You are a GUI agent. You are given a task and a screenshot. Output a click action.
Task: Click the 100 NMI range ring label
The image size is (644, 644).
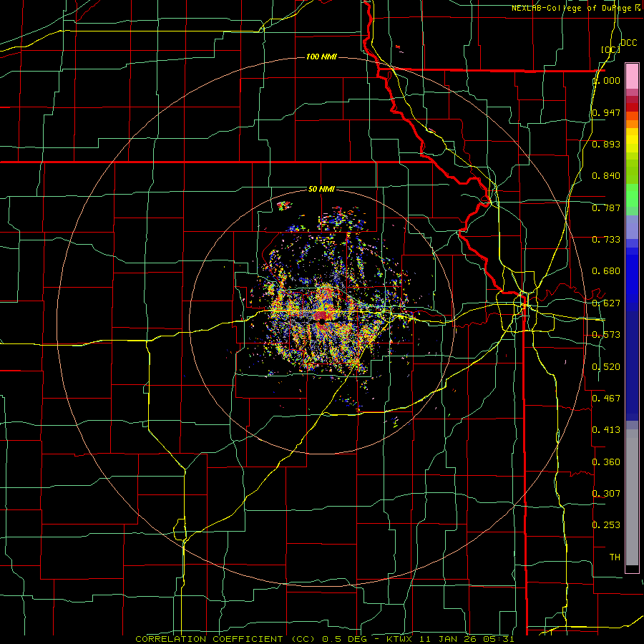coord(321,57)
